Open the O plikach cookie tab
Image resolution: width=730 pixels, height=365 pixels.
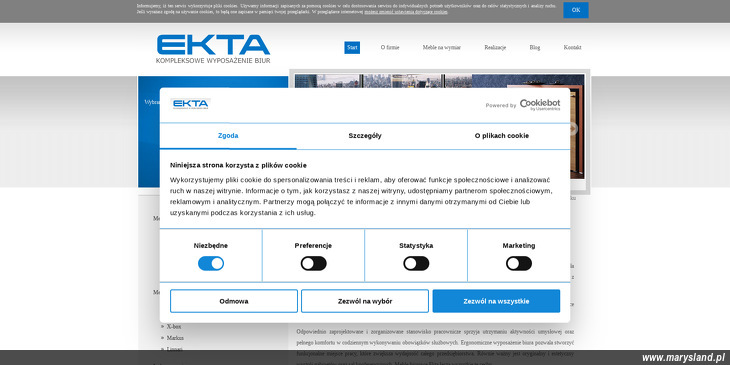(501, 136)
